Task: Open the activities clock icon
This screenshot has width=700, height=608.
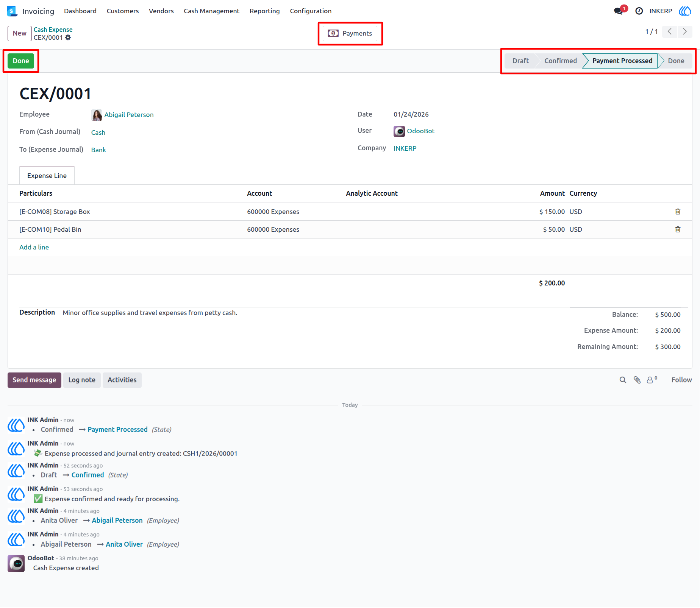Action: pos(639,11)
